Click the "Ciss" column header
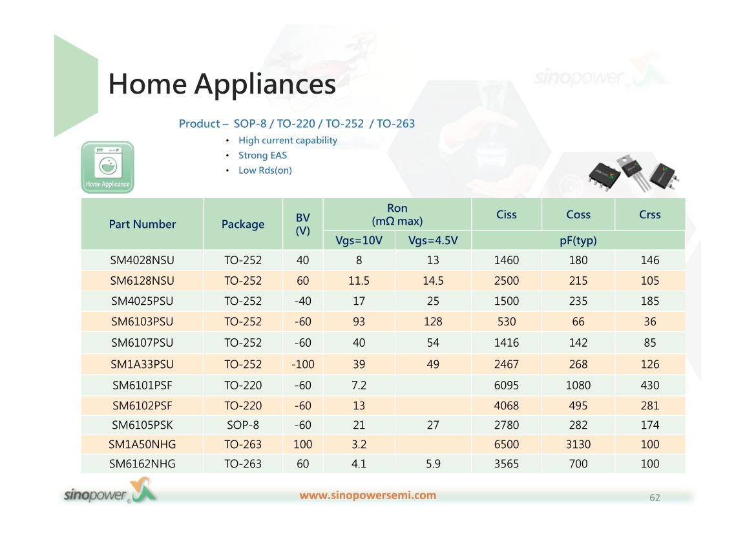 click(x=506, y=214)
